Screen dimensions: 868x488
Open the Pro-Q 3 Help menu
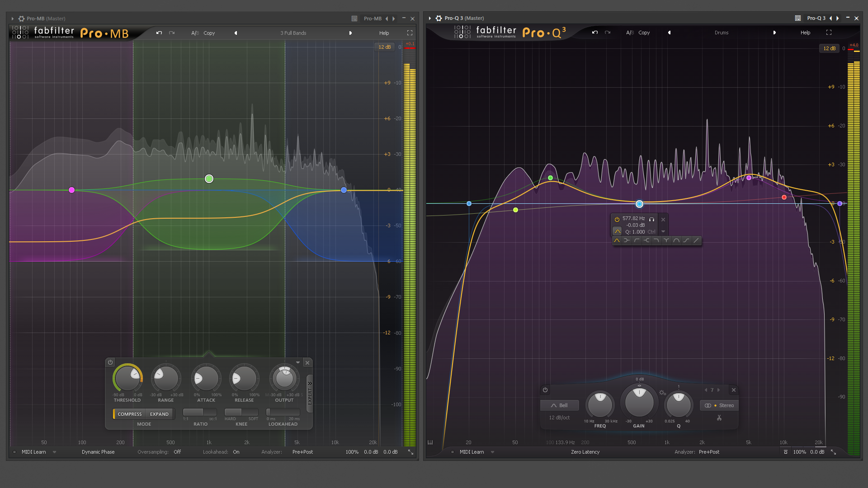pos(805,33)
